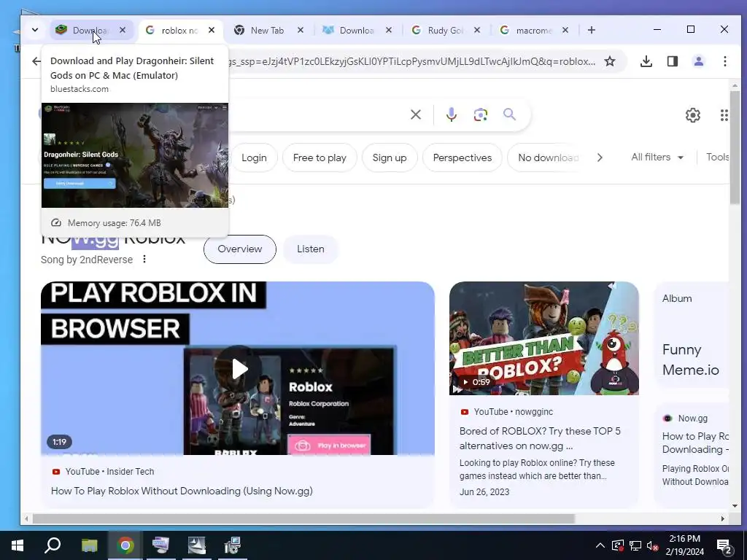The height and width of the screenshot is (560, 747).
Task: Close the BlueStacks Download tab
Action: (123, 30)
